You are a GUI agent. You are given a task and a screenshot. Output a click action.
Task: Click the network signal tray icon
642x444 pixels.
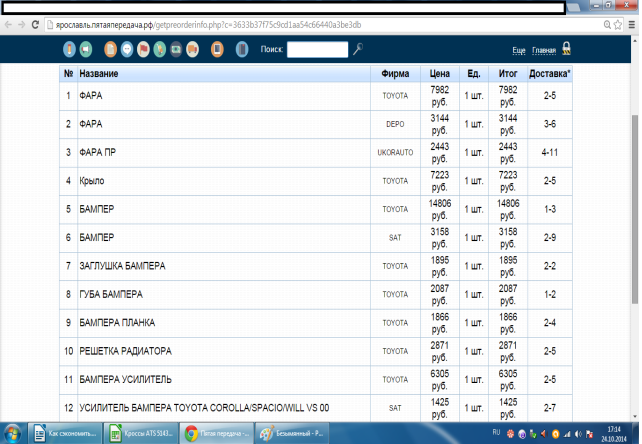(567, 434)
